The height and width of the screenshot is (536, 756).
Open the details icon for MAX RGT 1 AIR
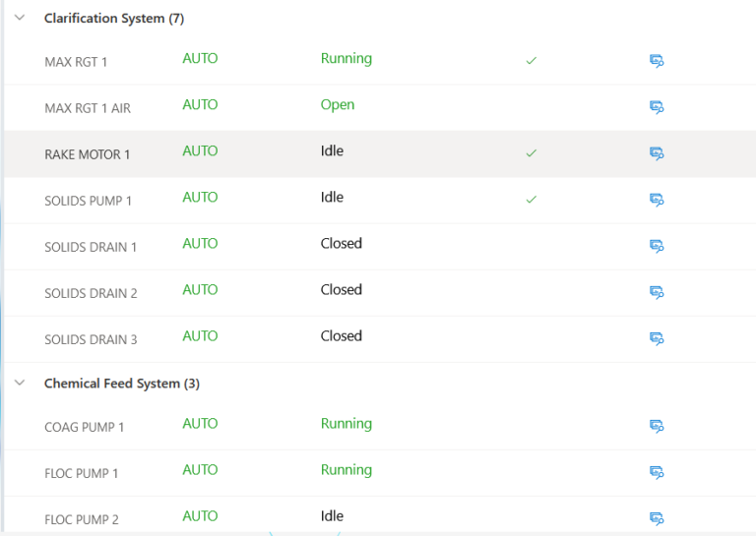click(657, 107)
